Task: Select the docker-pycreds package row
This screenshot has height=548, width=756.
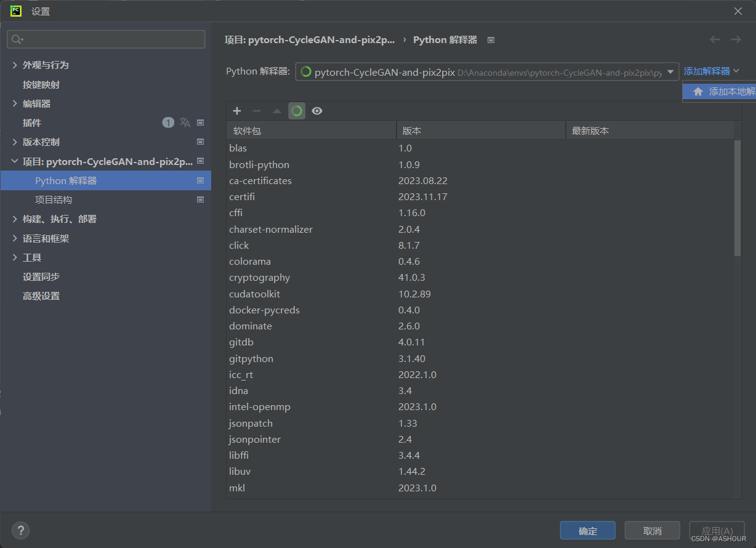Action: [480, 310]
